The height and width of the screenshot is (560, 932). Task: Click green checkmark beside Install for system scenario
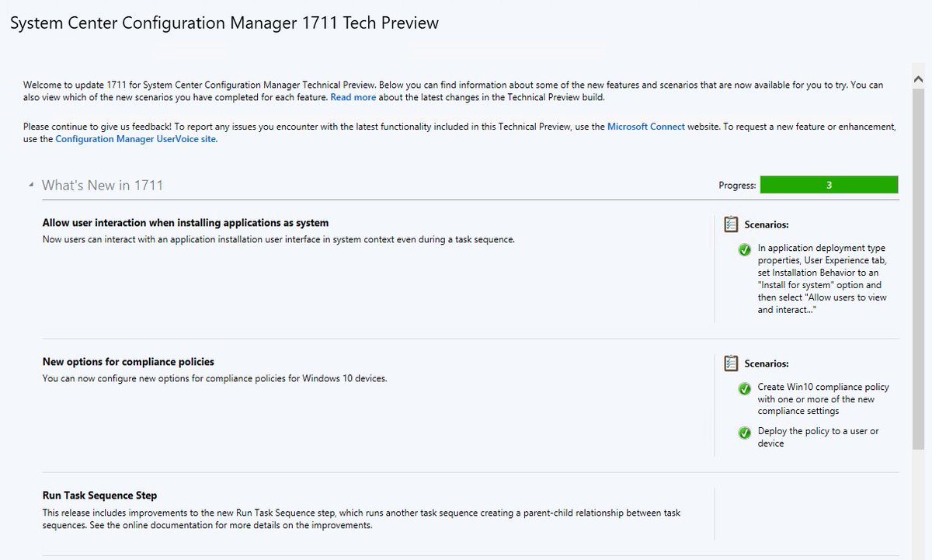point(745,250)
